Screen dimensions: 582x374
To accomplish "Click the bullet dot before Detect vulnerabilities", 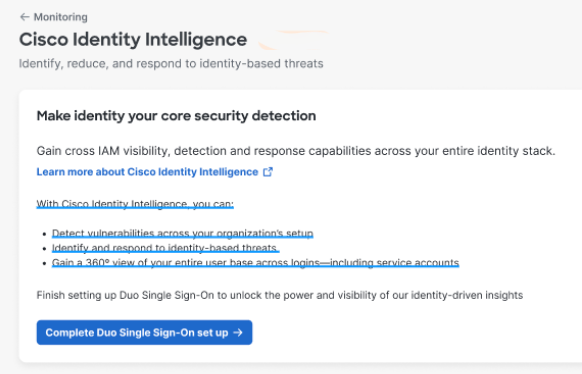I will (x=45, y=234).
